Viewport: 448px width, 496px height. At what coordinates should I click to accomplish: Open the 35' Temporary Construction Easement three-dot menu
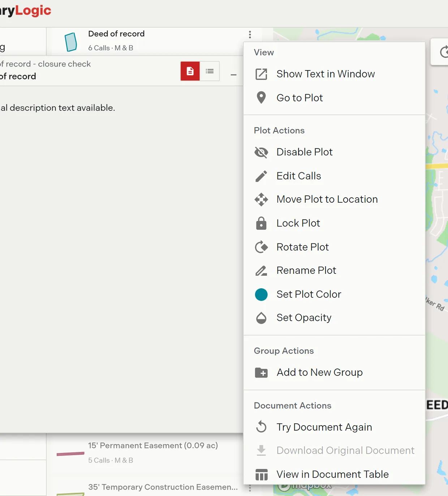(250, 488)
